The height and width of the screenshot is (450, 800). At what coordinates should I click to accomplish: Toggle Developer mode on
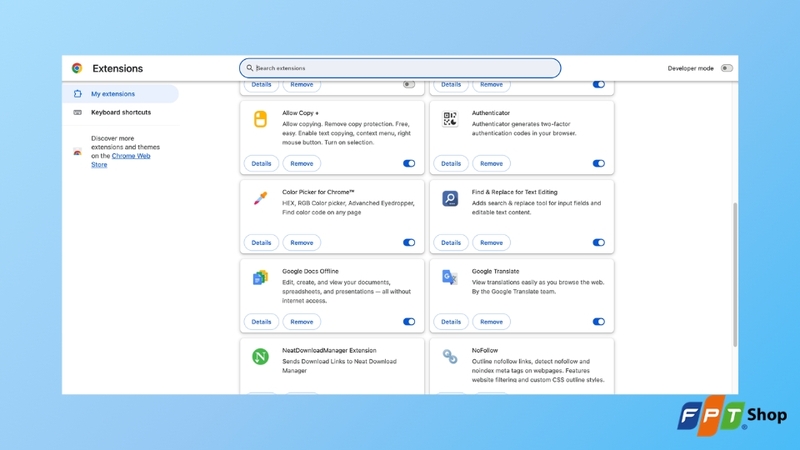[727, 68]
